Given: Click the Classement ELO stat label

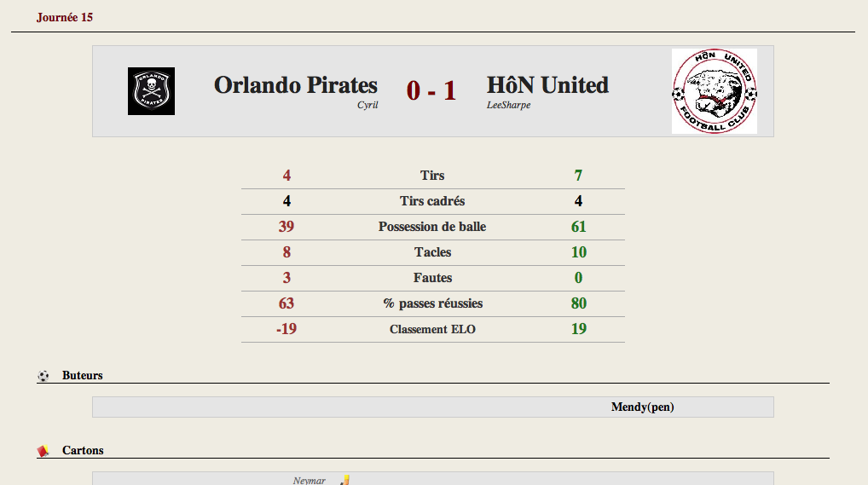Looking at the screenshot, I should 432,329.
